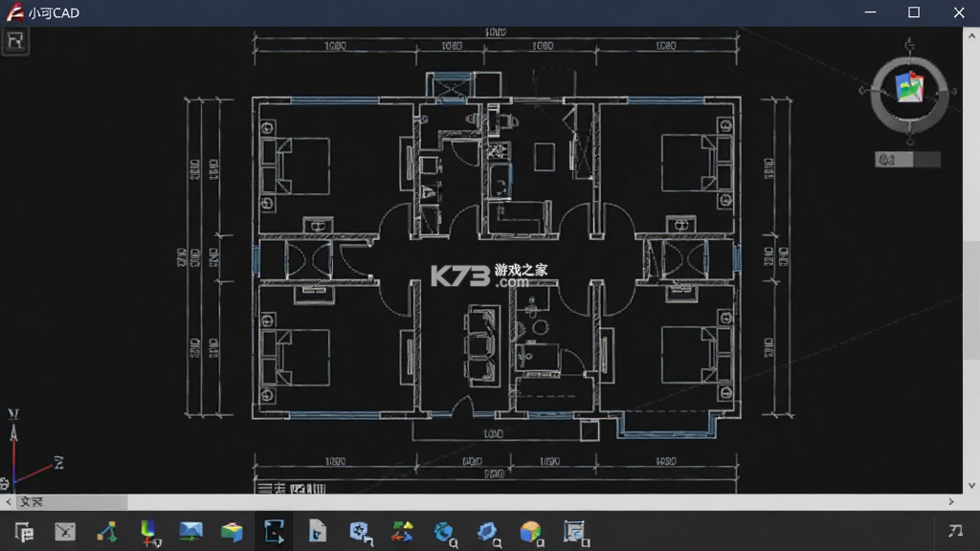980x551 pixels.
Task: Click the right arrow of the horizontal scrollbar
Action: click(951, 501)
